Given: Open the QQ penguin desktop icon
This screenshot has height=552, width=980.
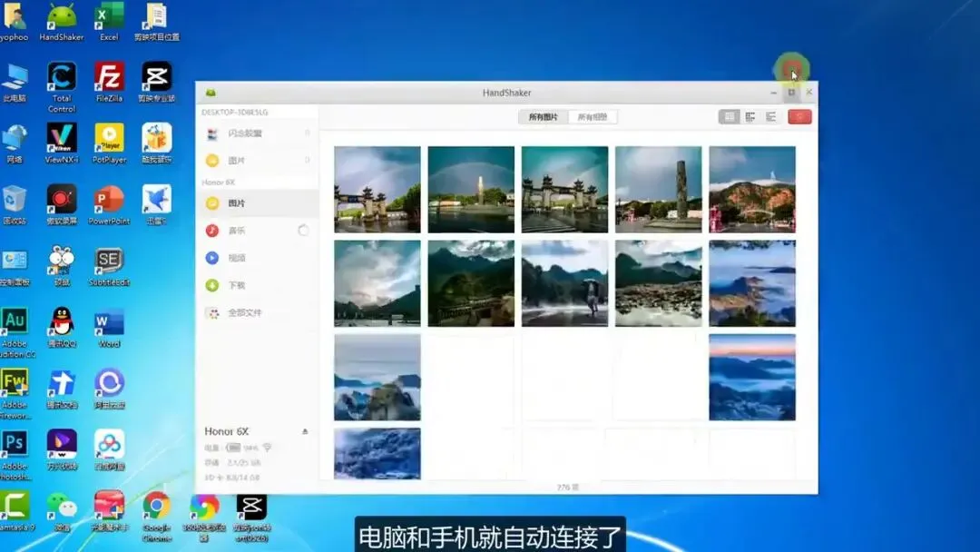Looking at the screenshot, I should [62, 326].
